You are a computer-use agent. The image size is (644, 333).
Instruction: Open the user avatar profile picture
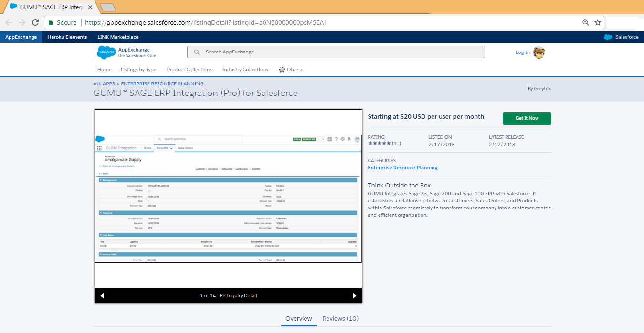click(539, 52)
